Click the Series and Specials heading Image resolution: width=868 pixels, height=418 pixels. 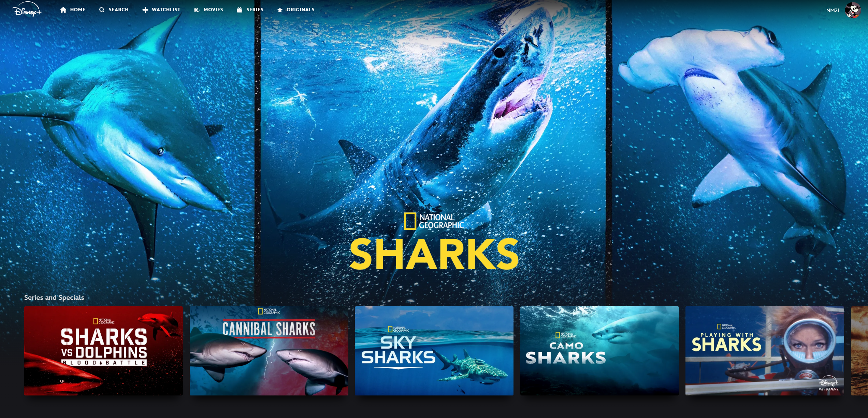54,297
